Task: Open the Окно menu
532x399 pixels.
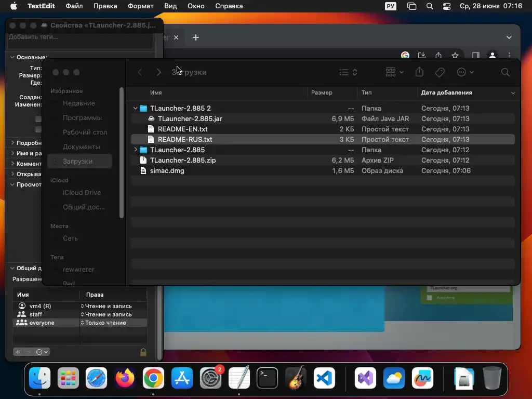Action: (x=196, y=6)
